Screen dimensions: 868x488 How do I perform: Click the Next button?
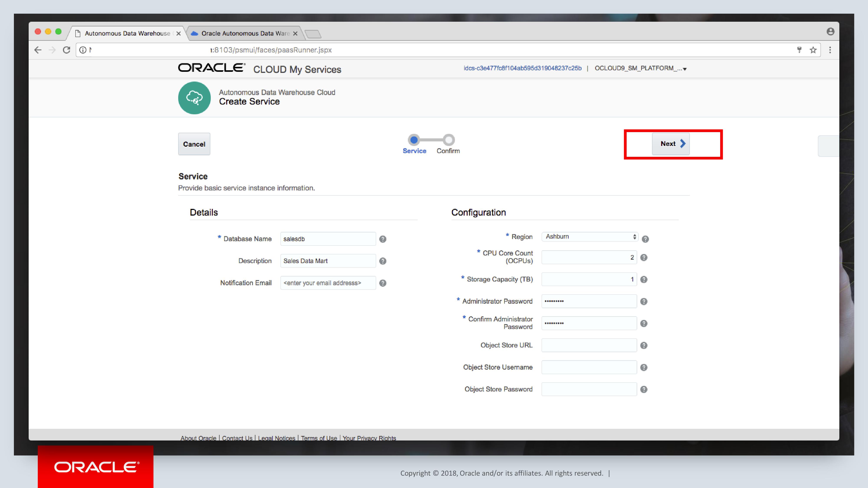coord(670,144)
